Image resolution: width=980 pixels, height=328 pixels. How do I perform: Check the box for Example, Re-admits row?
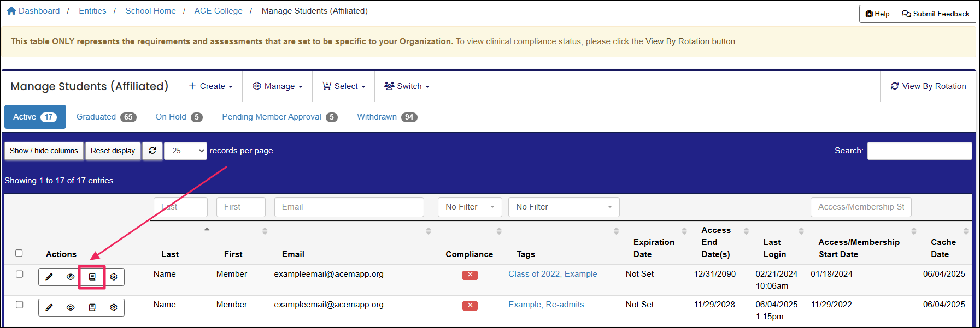(19, 305)
